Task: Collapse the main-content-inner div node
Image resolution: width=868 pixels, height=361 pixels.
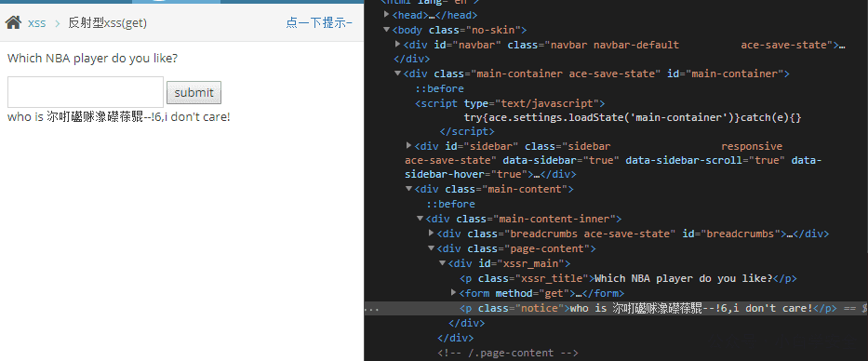Action: coord(421,218)
